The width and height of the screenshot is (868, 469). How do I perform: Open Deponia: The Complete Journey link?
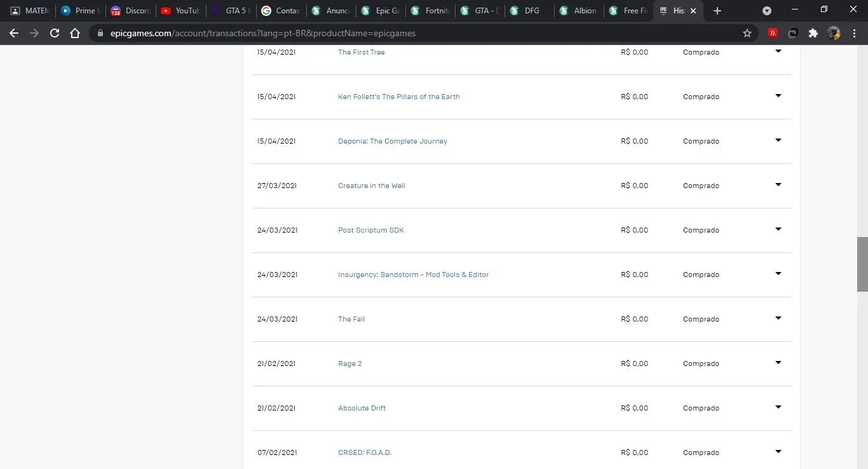pyautogui.click(x=392, y=141)
